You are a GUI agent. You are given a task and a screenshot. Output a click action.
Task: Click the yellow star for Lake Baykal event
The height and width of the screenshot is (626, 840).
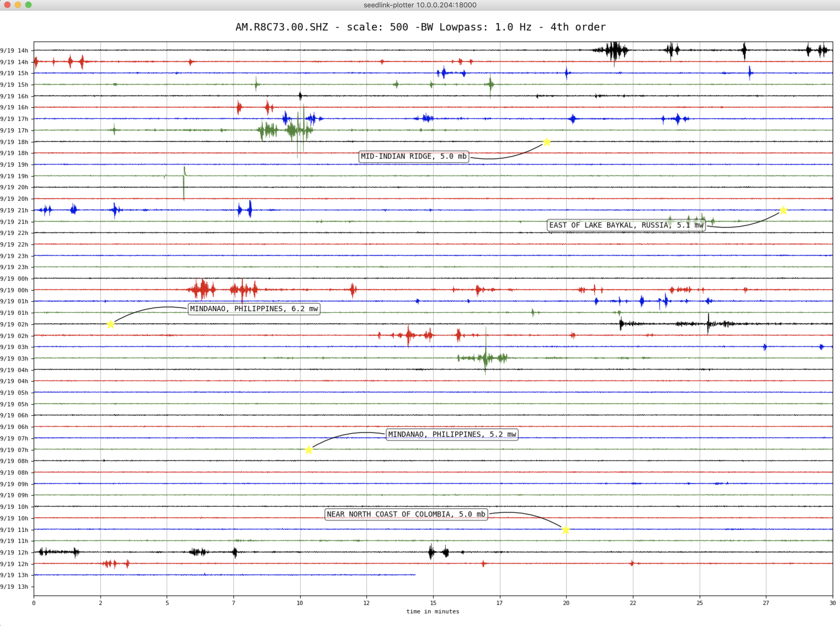tap(783, 210)
